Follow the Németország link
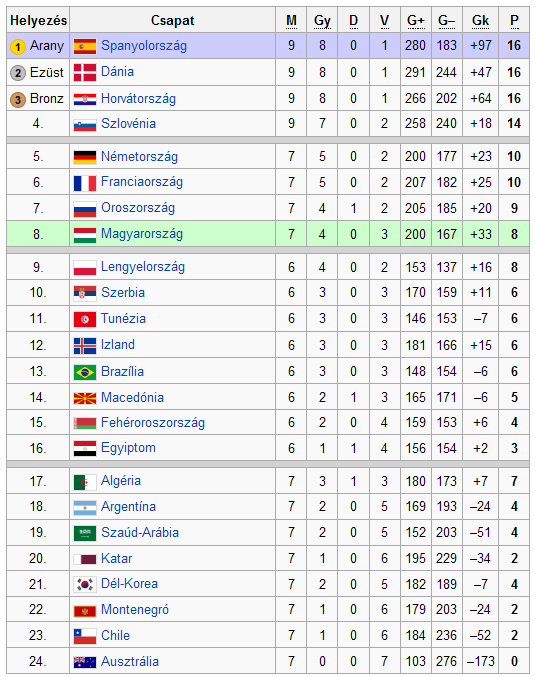 (139, 156)
